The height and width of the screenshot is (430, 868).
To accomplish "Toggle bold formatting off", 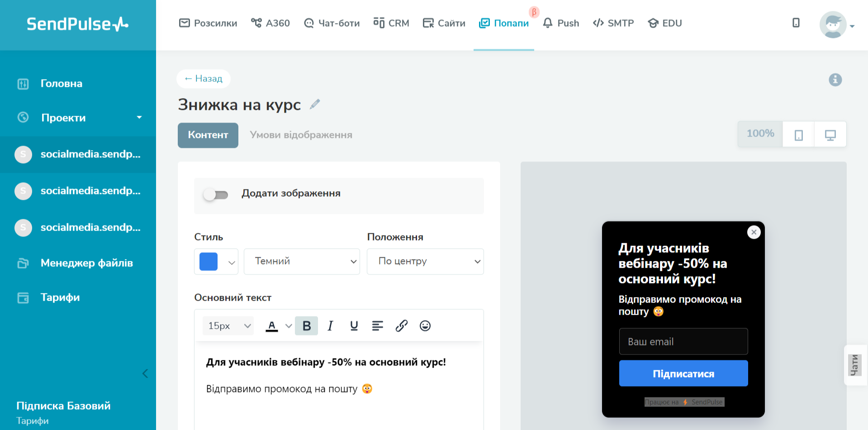I will click(x=306, y=326).
